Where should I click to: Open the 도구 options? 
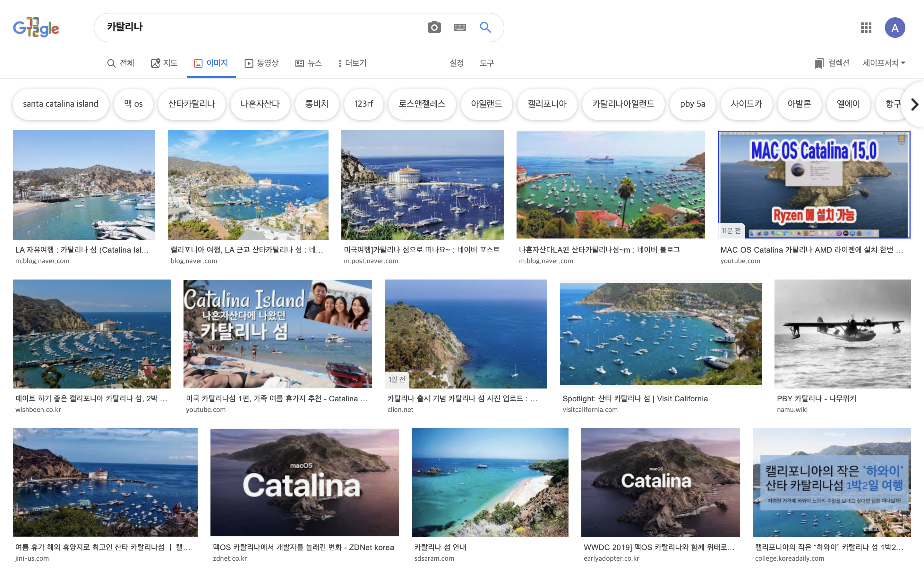[x=486, y=63]
